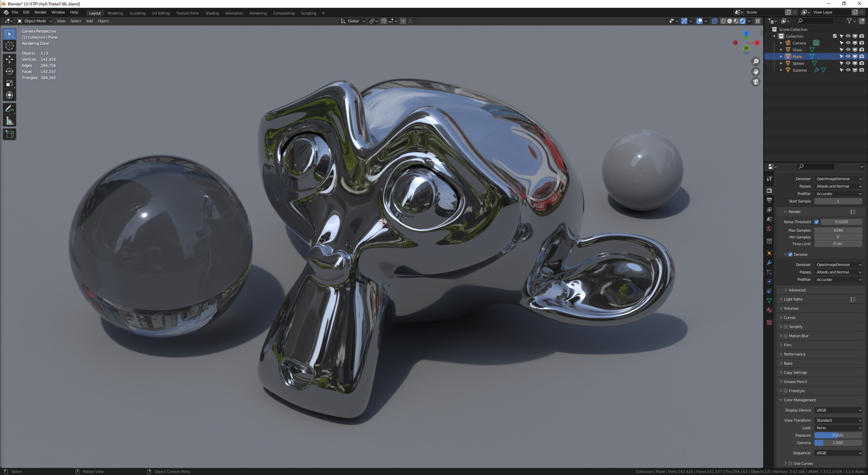
Task: Activate the Move tool
Action: coord(10,59)
